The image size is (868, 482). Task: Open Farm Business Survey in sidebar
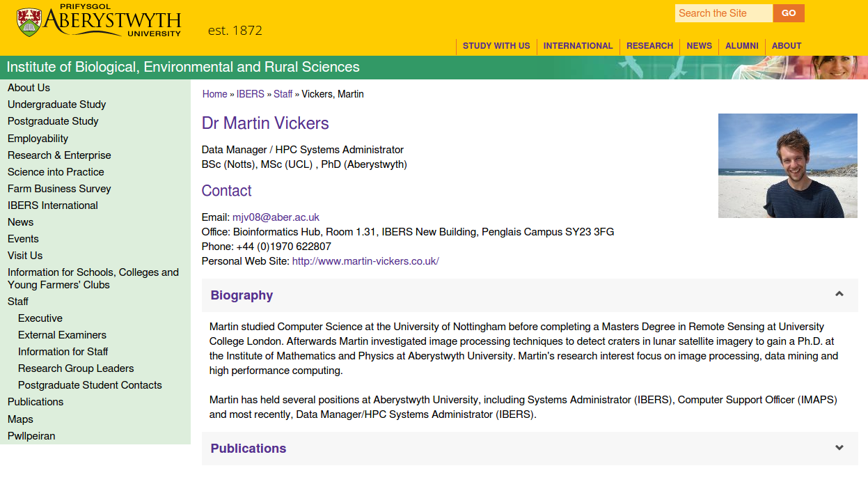click(x=59, y=189)
